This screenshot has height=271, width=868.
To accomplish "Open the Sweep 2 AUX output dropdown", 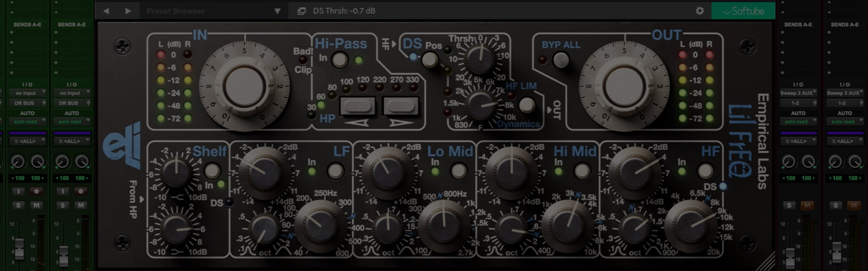I will coord(798,93).
